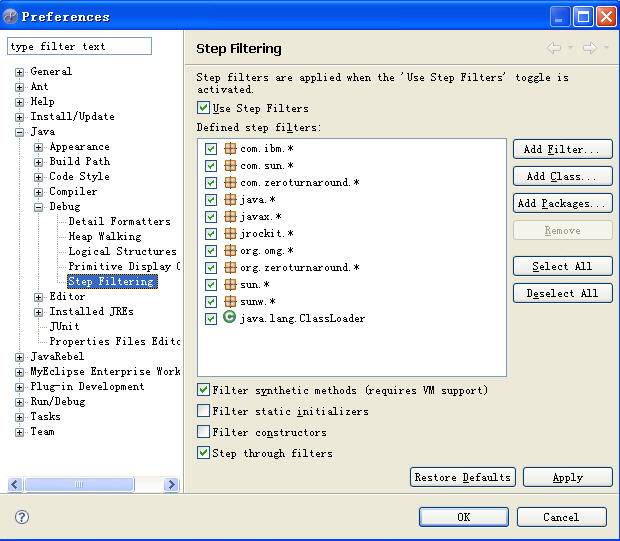This screenshot has width=620, height=541.
Task: Uncheck Step through filters
Action: (203, 453)
